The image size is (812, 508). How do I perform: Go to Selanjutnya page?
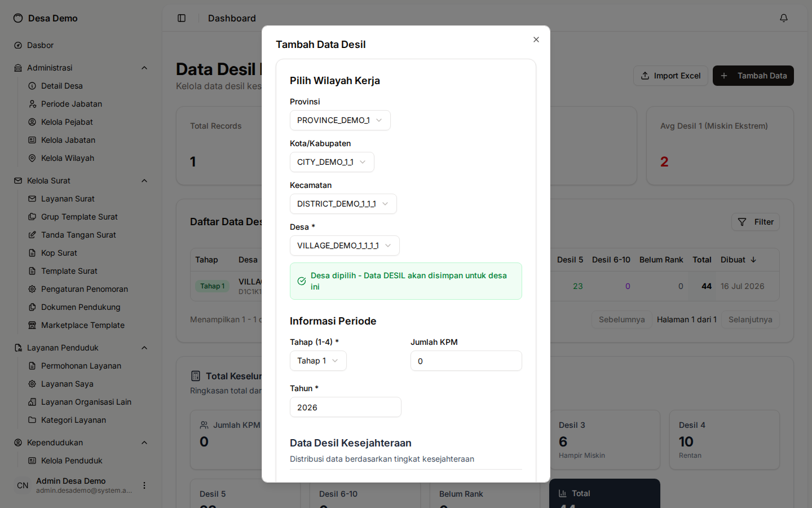(x=751, y=319)
